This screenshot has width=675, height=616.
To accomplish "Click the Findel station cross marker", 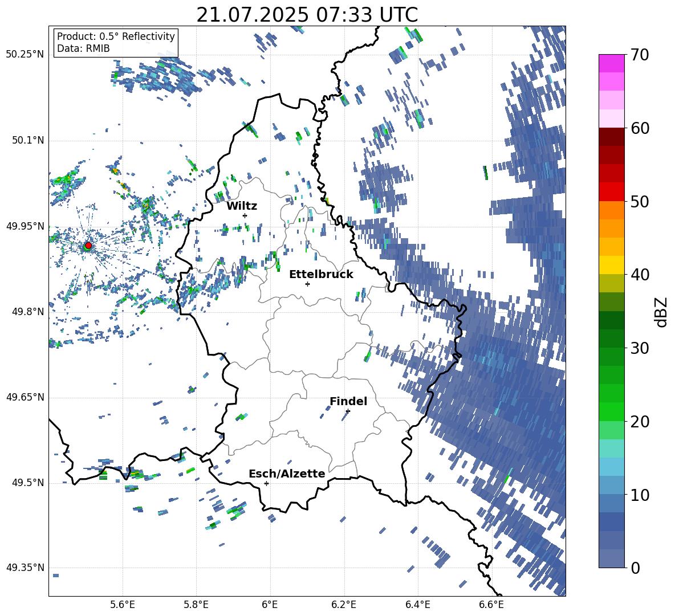I will pos(348,411).
